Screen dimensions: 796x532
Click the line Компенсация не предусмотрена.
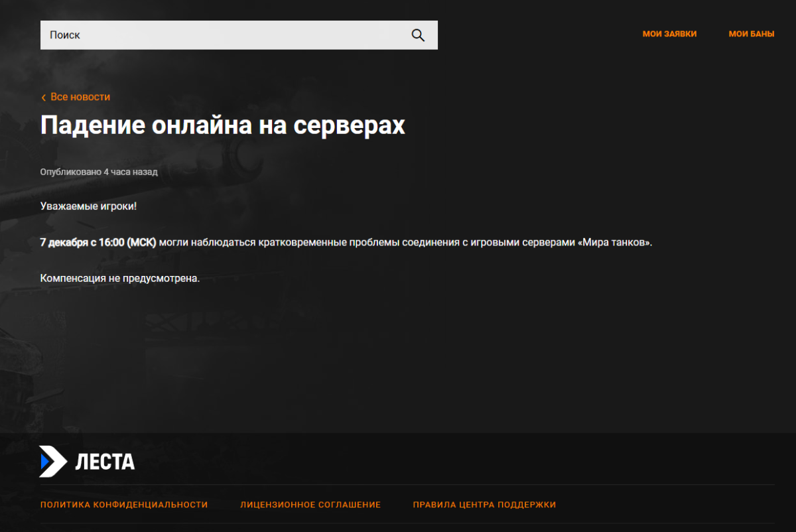(120, 278)
